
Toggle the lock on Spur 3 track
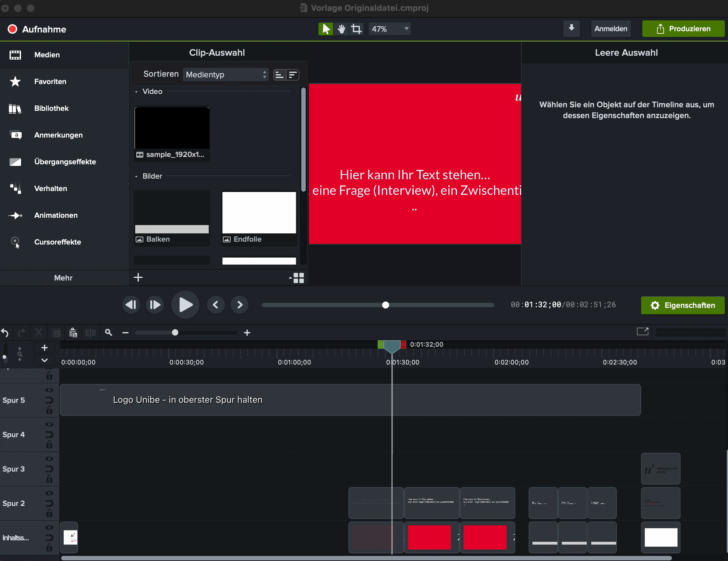[x=49, y=479]
